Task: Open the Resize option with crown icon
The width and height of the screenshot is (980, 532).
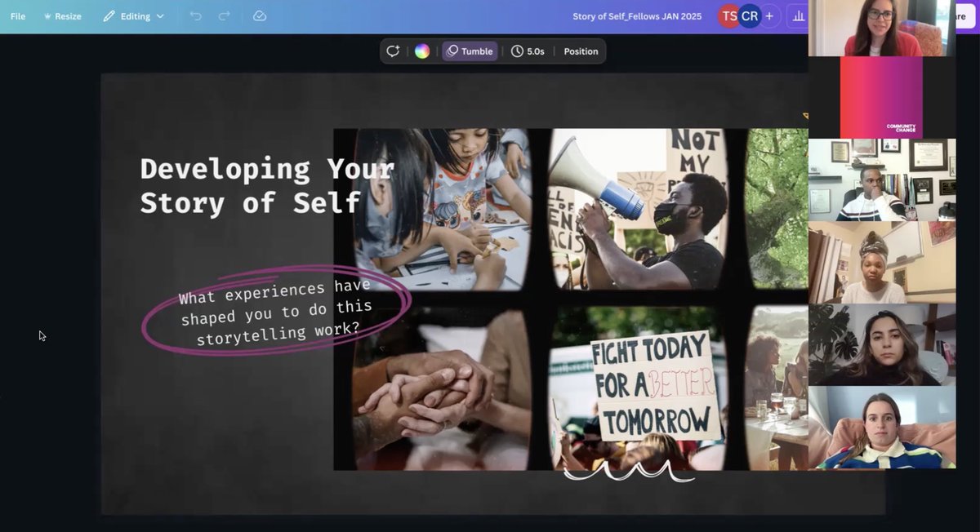Action: pyautogui.click(x=62, y=16)
